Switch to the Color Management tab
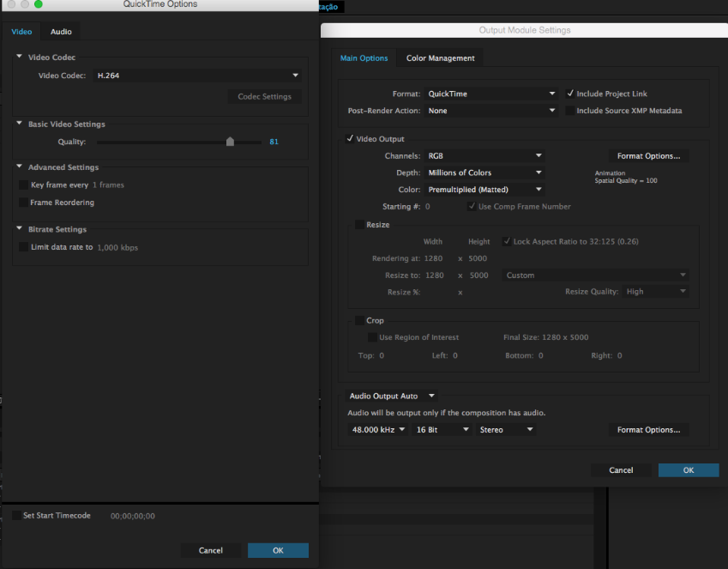The image size is (728, 569). pyautogui.click(x=440, y=58)
